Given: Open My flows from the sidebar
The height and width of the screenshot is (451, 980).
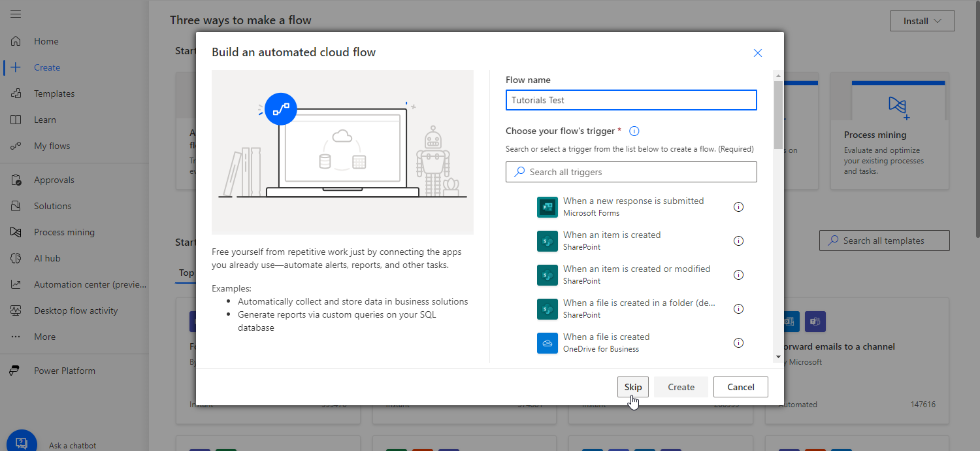Looking at the screenshot, I should click(52, 146).
